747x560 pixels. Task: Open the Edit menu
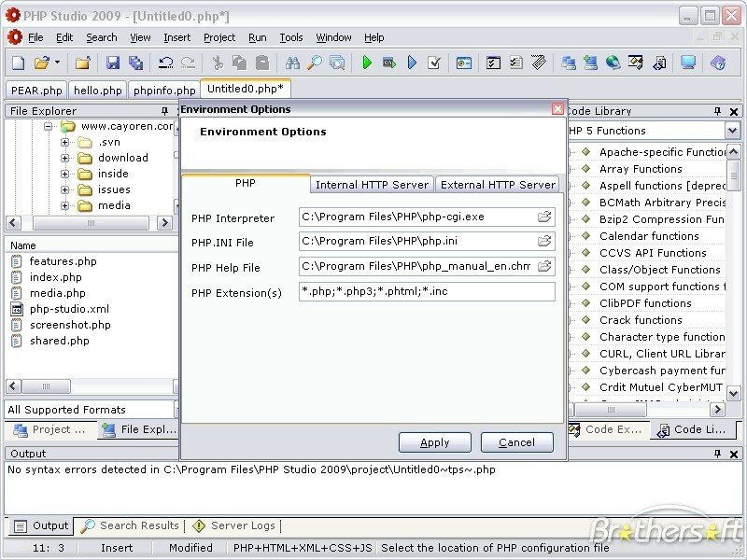pos(64,37)
